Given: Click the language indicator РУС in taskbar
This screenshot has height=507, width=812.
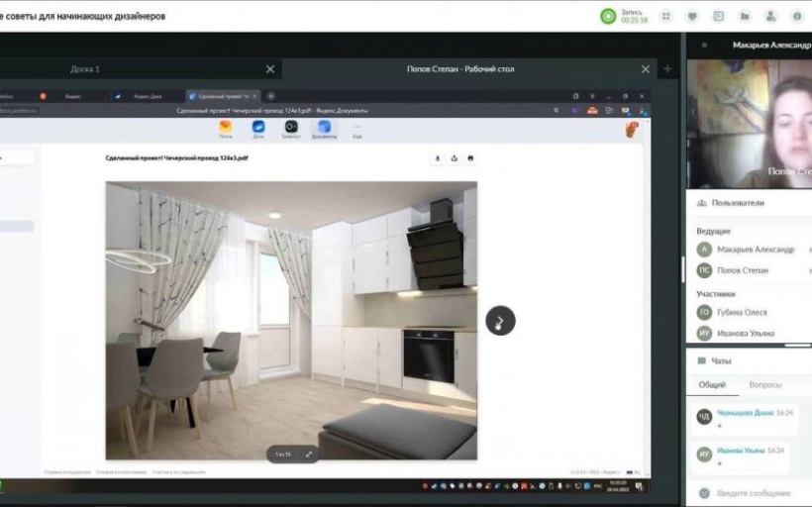Looking at the screenshot, I should pos(598,486).
